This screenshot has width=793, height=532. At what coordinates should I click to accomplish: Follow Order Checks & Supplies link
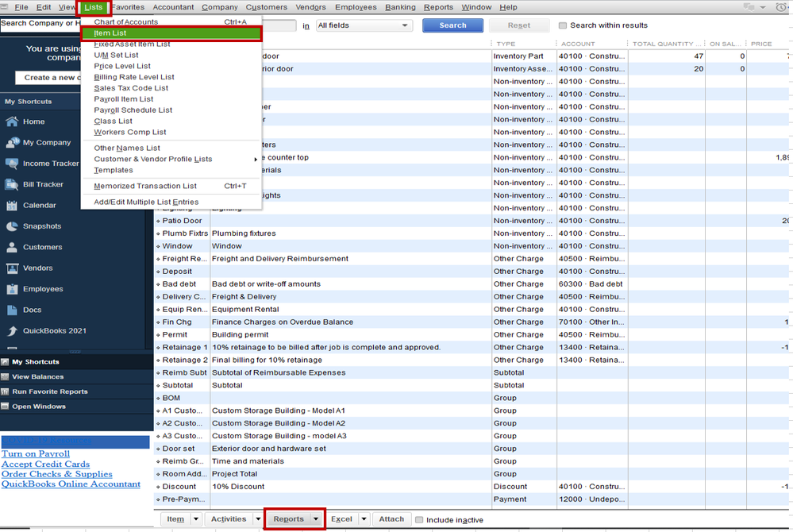pos(56,474)
